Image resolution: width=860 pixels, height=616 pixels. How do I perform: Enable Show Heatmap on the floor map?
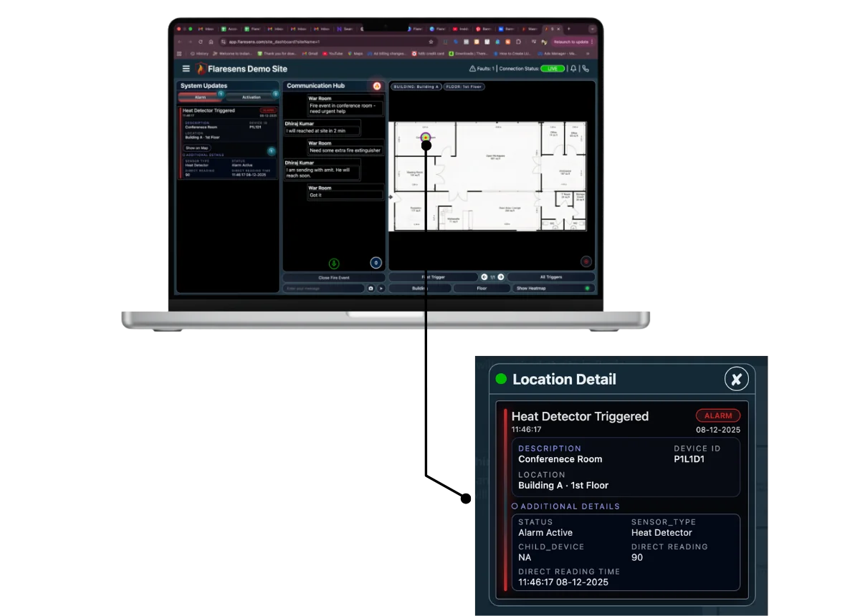point(531,288)
